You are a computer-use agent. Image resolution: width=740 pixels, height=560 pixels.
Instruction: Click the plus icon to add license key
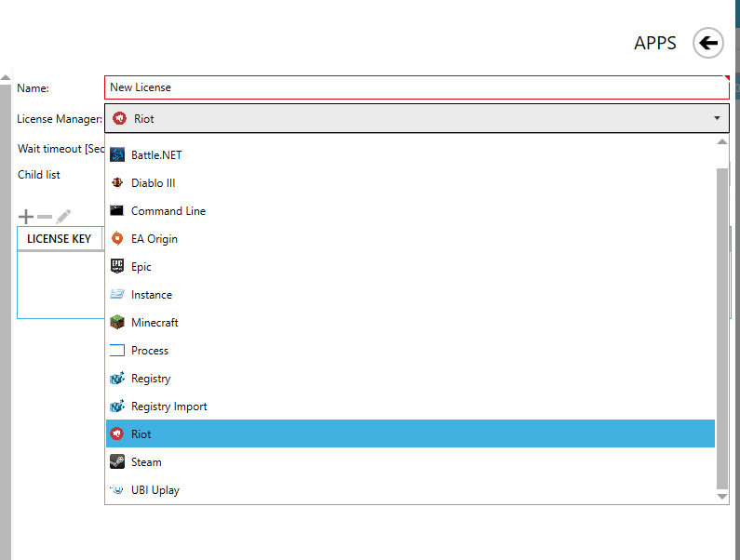click(26, 217)
